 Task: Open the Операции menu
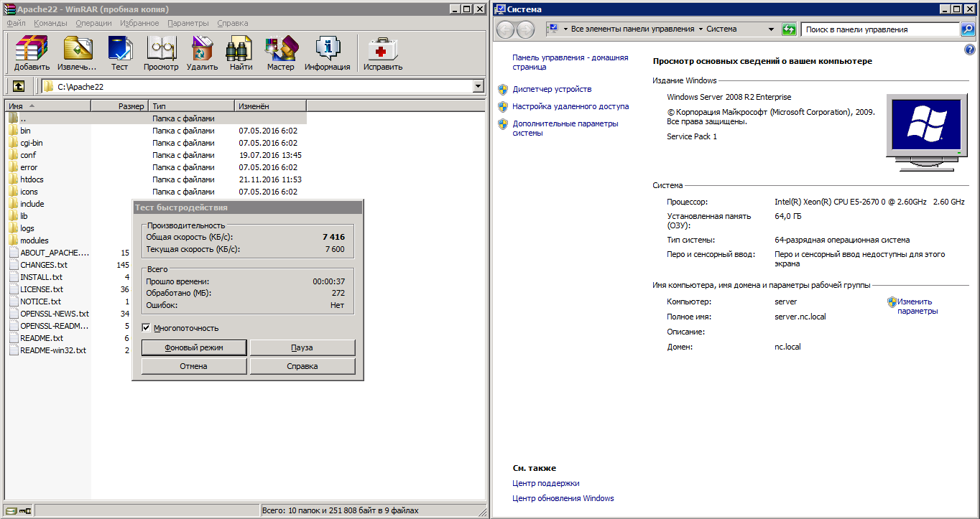[93, 23]
